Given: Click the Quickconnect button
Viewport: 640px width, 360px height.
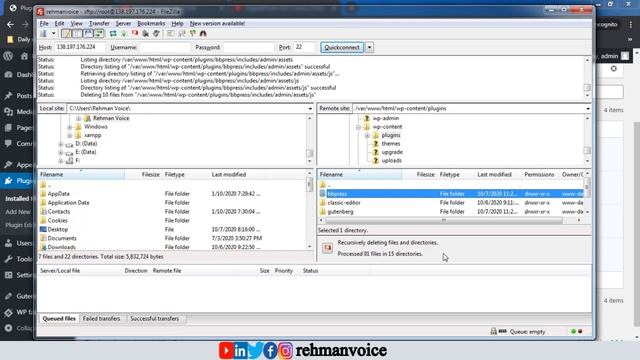Looking at the screenshot, I should 342,47.
